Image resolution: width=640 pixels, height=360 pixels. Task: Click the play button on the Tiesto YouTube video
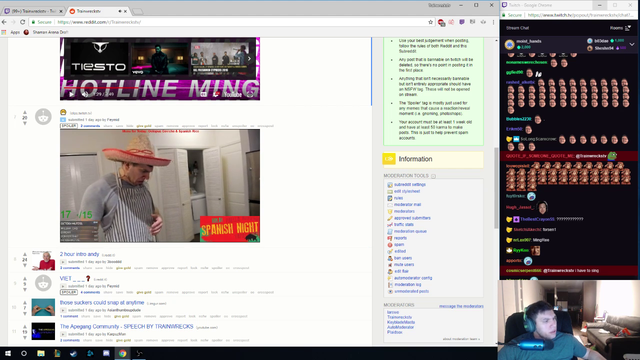tap(72, 94)
